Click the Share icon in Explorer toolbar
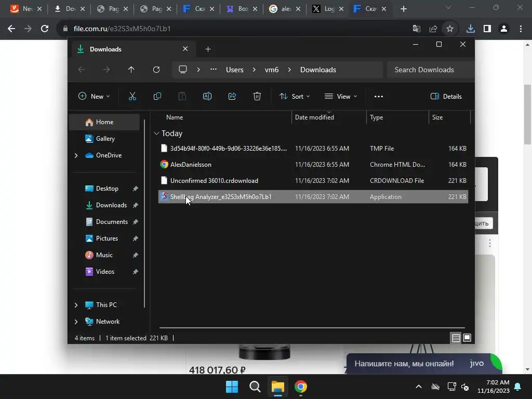This screenshot has width=532, height=399. tap(232, 96)
